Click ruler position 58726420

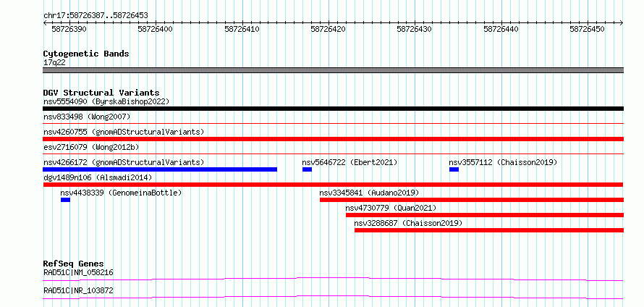tap(329, 29)
